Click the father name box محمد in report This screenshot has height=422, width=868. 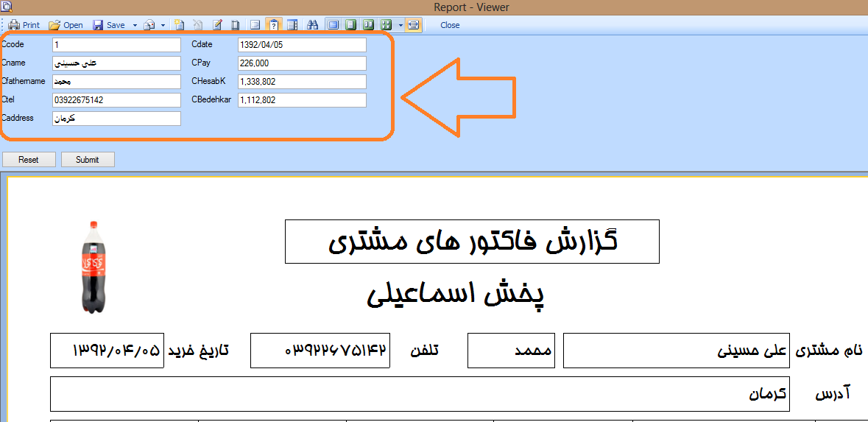pyautogui.click(x=510, y=351)
